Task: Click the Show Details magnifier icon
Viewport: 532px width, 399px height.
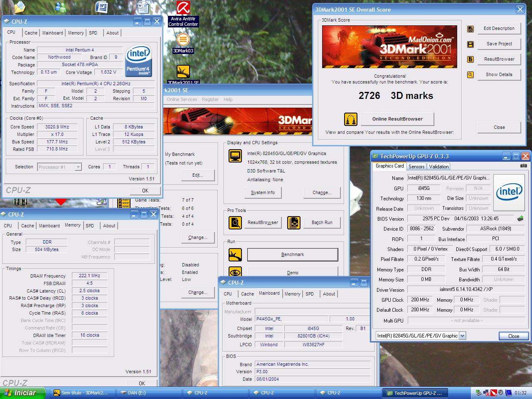Action: coord(470,75)
